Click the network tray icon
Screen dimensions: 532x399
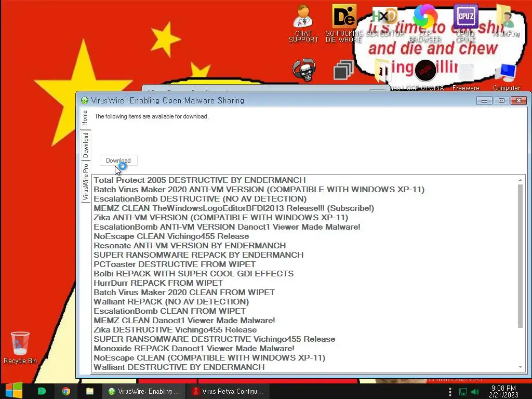[463, 392]
